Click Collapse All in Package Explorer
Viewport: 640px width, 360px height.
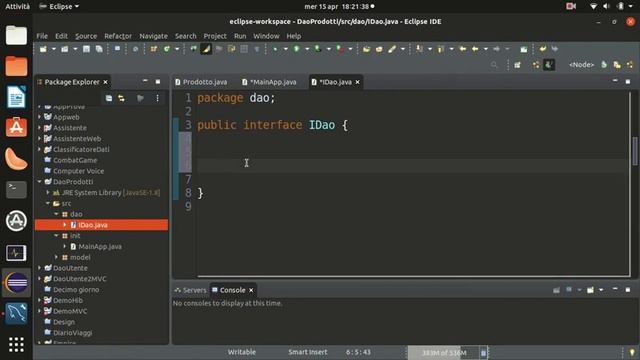tap(109, 98)
